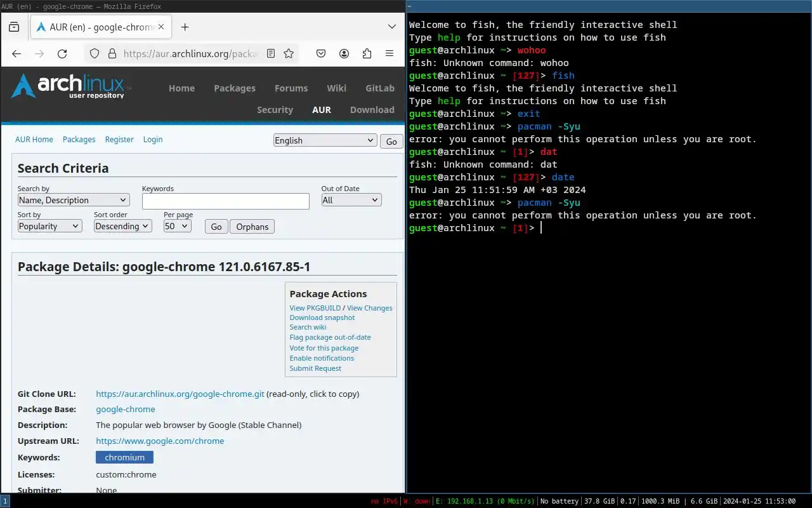Open the Packages link in the AUR sub-menu

79,139
